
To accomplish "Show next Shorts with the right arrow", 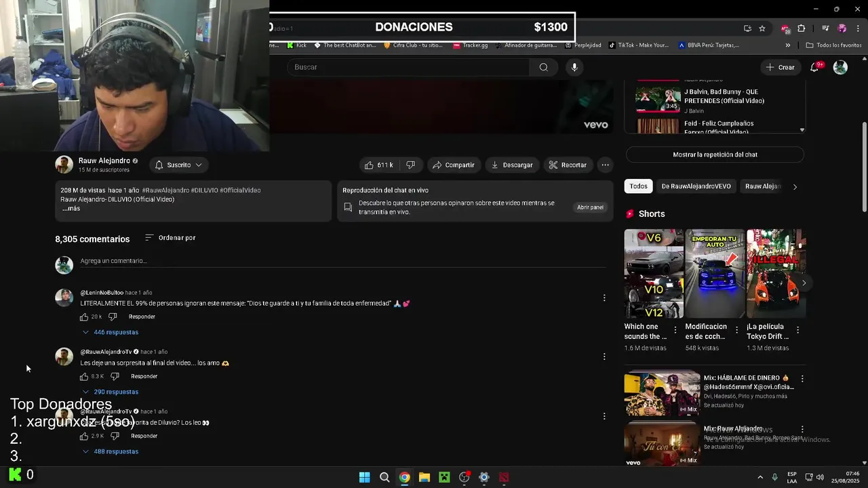I will coord(804,283).
